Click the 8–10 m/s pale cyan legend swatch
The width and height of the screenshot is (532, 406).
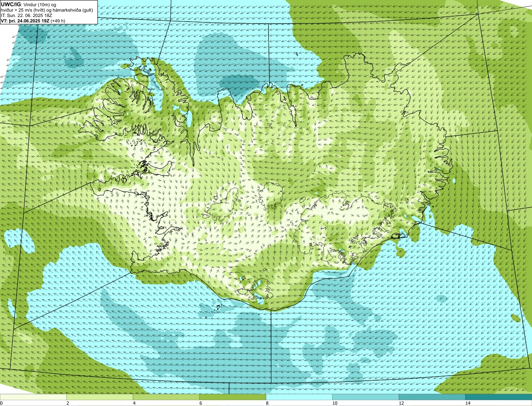[299, 397]
